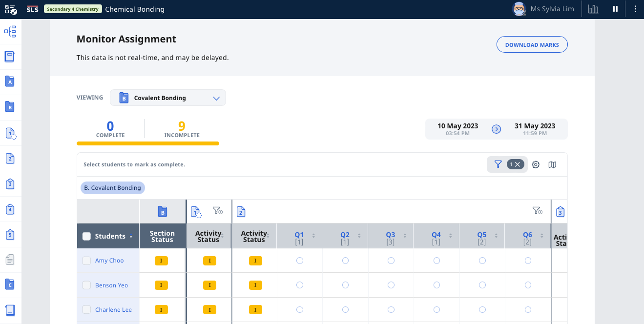Open the bar chart icon in header
This screenshot has width=644, height=324.
pos(593,9)
